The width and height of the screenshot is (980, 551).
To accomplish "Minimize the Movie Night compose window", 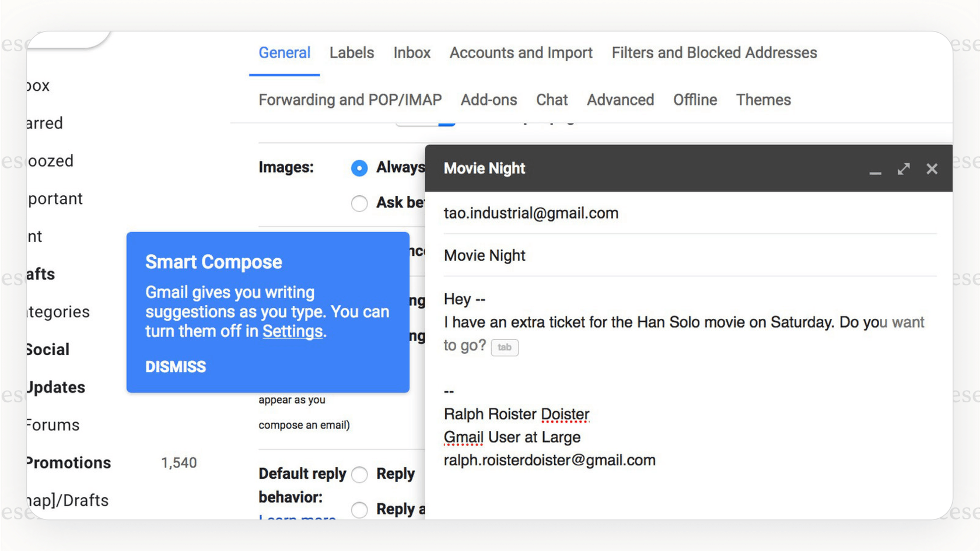I will point(875,170).
